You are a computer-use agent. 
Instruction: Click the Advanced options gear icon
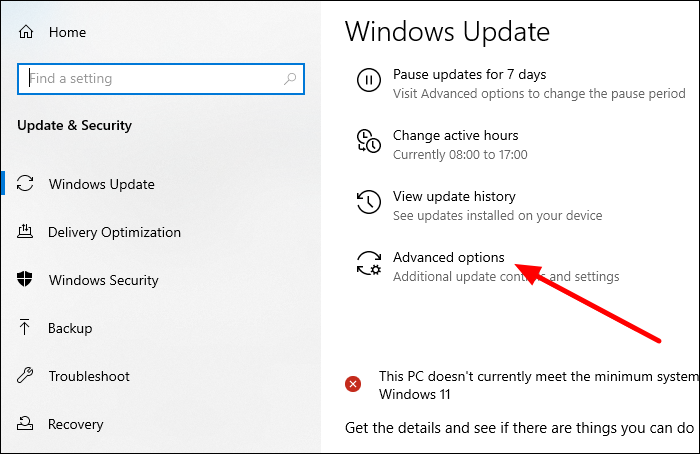tap(369, 264)
